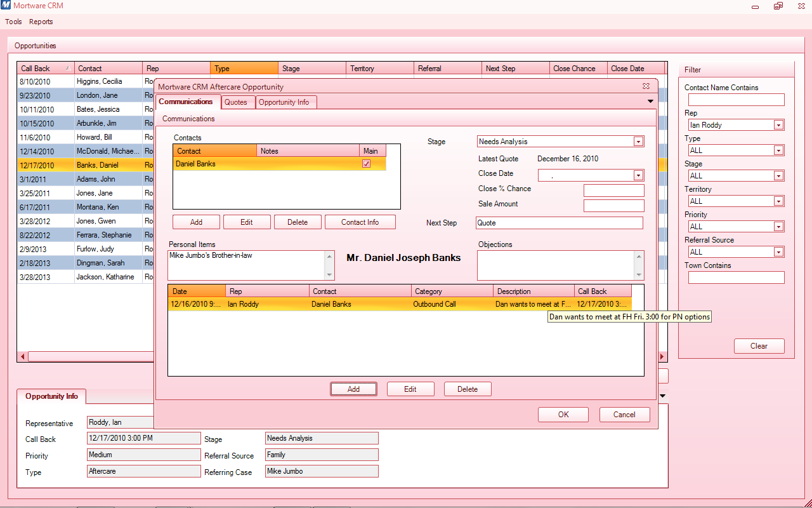Select the 'London, Jane' opportunity row
This screenshot has height=508, width=812.
tap(86, 95)
